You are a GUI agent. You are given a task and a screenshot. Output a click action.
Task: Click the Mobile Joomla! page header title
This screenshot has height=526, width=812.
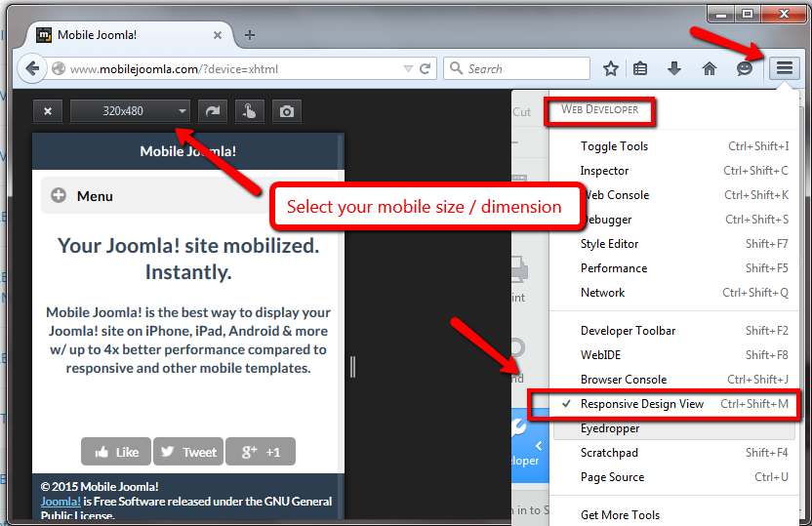click(188, 151)
